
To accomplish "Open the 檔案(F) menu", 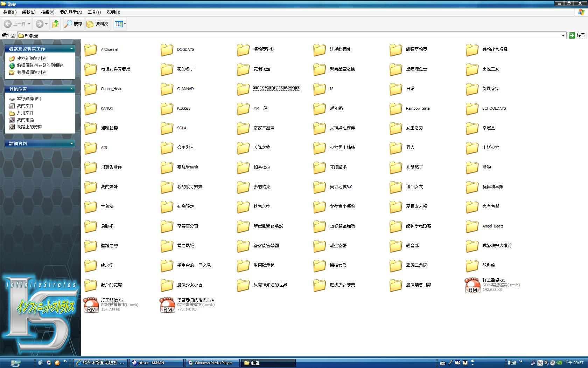I will pos(10,12).
